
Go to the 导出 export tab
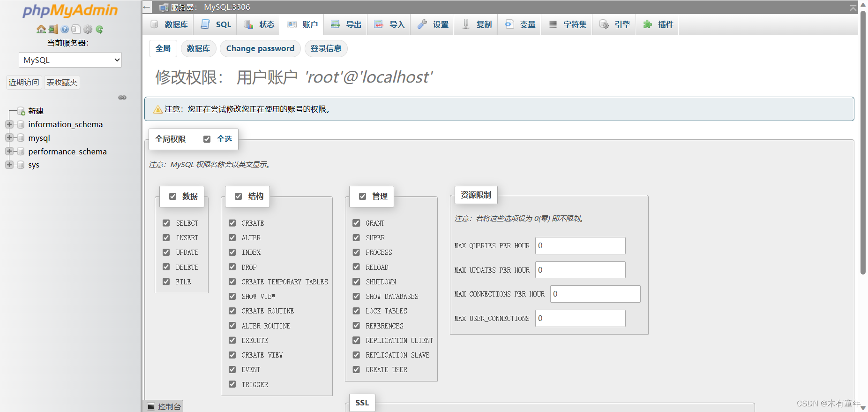coord(346,24)
